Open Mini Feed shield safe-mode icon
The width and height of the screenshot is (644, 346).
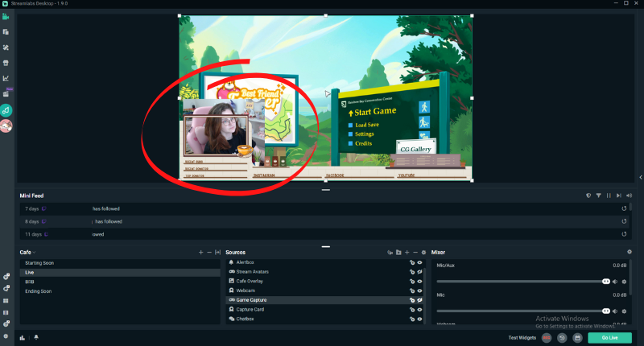point(588,196)
